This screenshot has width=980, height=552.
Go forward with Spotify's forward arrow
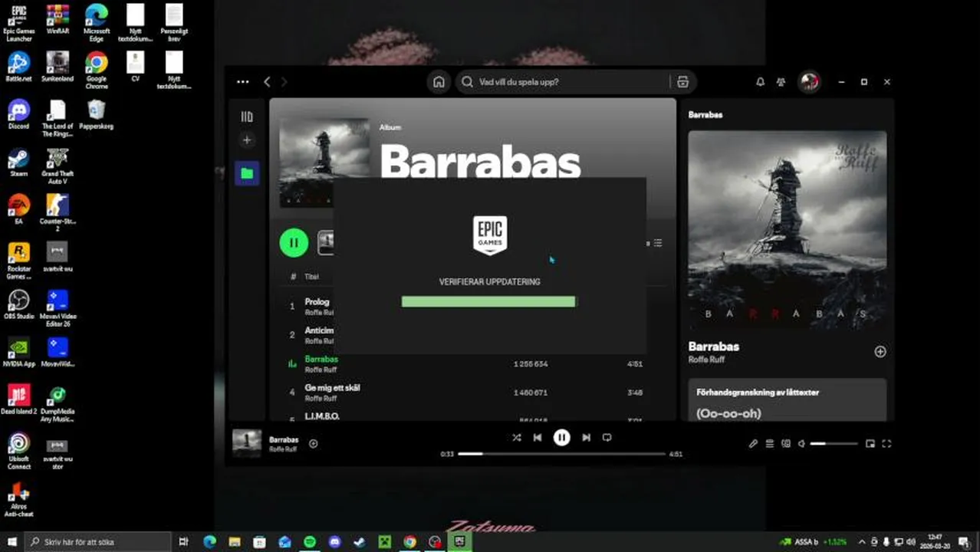point(284,82)
